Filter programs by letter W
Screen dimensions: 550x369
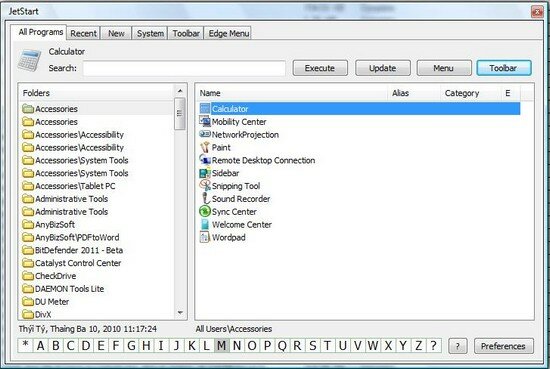click(373, 346)
